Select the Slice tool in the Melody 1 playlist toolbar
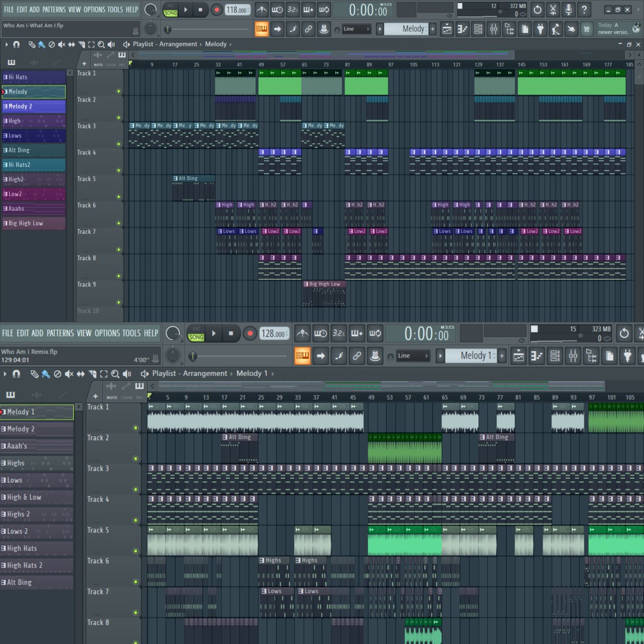The image size is (644, 644). [x=93, y=374]
